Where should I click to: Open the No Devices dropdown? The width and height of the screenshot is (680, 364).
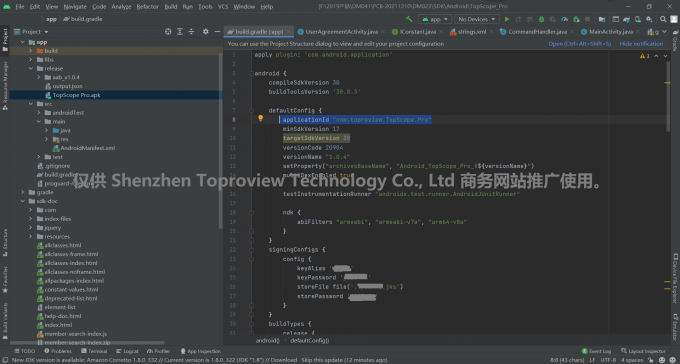(476, 19)
